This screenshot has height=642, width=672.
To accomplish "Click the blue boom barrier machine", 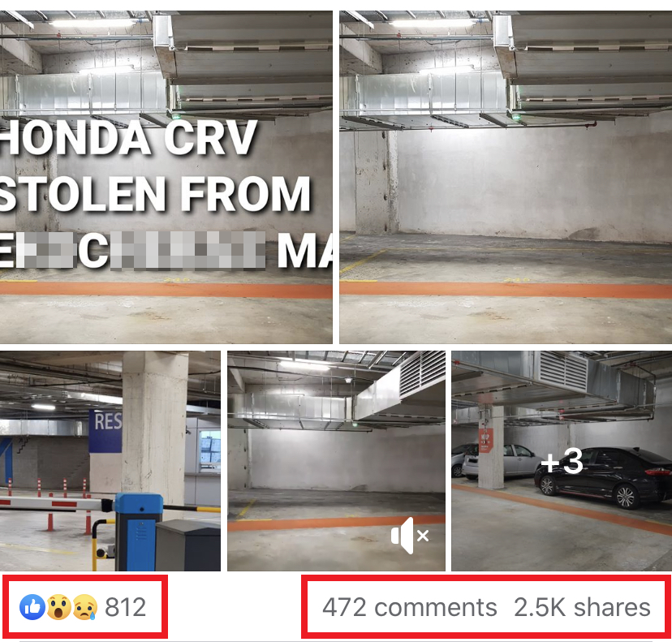I will (x=139, y=532).
